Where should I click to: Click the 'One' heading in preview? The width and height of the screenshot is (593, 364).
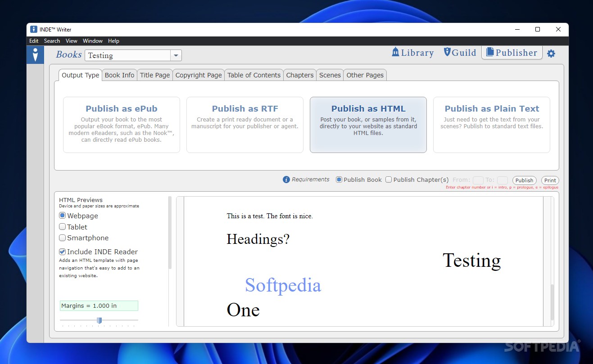[x=243, y=310]
